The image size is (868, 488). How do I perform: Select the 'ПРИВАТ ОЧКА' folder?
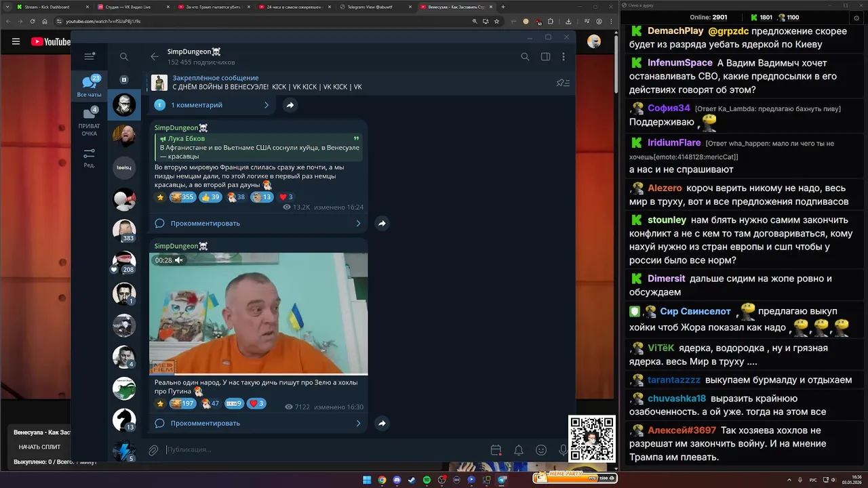89,121
